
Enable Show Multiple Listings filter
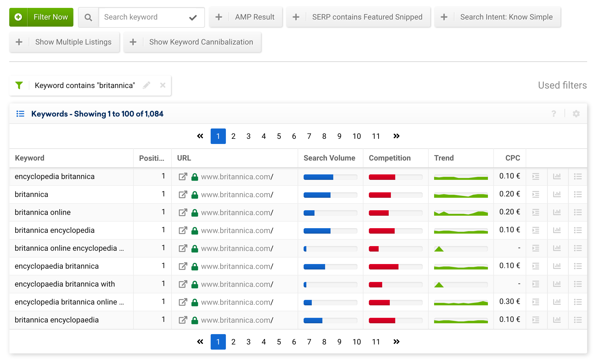click(64, 42)
